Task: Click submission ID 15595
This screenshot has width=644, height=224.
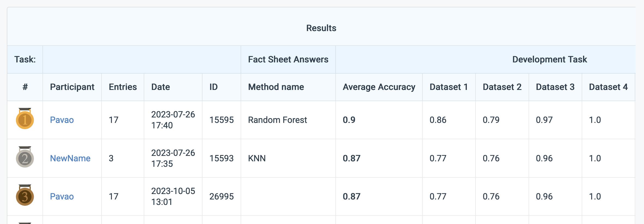Action: coord(221,120)
